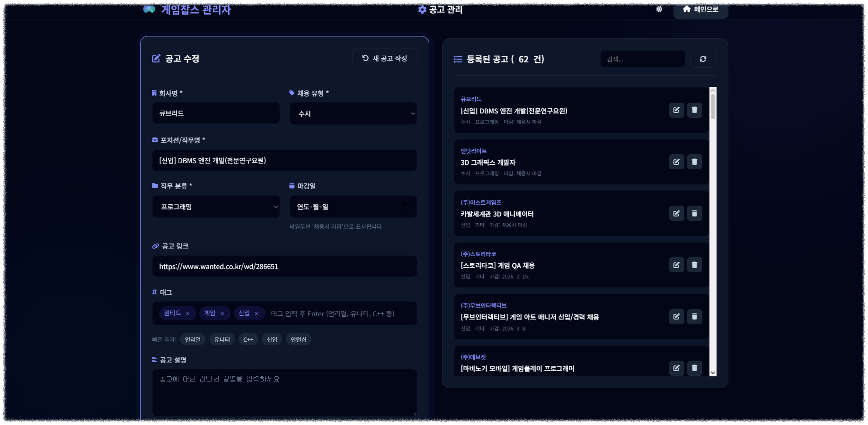Delete the 큐브리드 DBMS 엔진 개발 listing
The image size is (868, 425).
[x=694, y=110]
